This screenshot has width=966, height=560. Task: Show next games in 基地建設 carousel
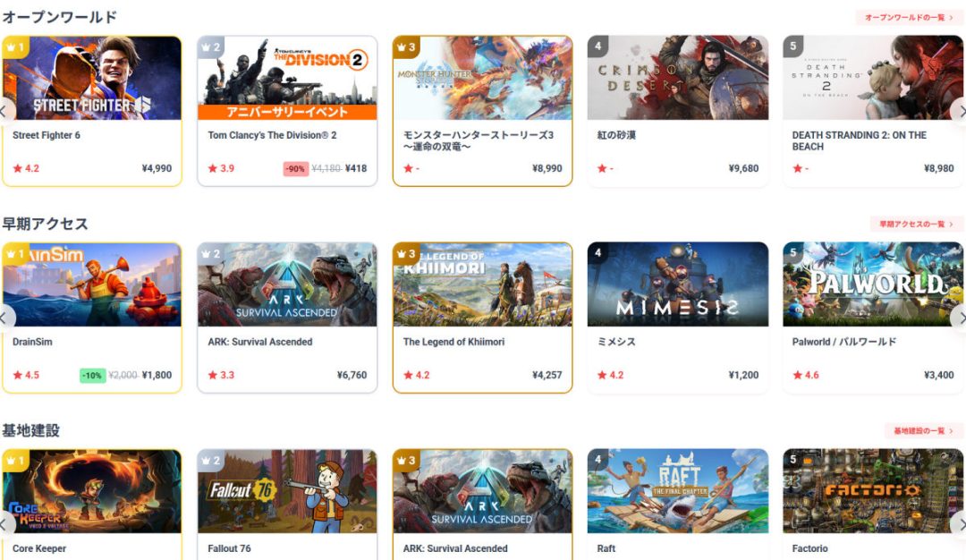pos(960,525)
